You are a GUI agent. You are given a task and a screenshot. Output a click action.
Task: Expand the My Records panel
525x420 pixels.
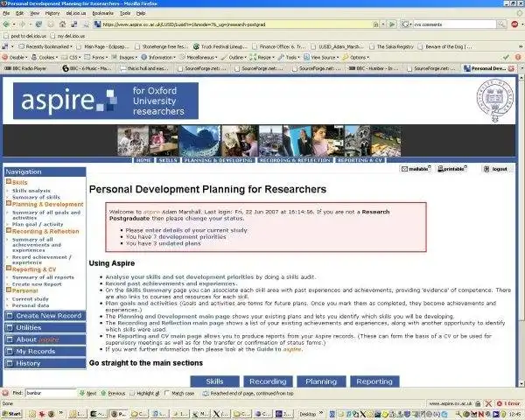point(45,352)
